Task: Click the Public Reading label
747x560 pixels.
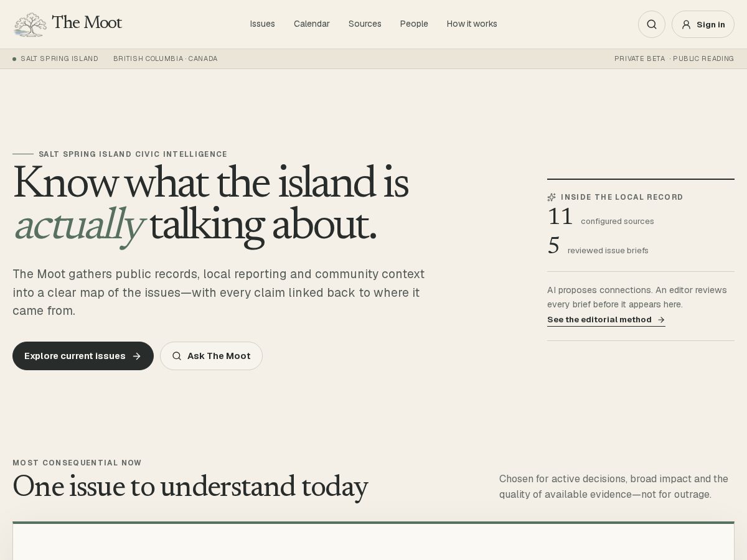Action: (703, 59)
